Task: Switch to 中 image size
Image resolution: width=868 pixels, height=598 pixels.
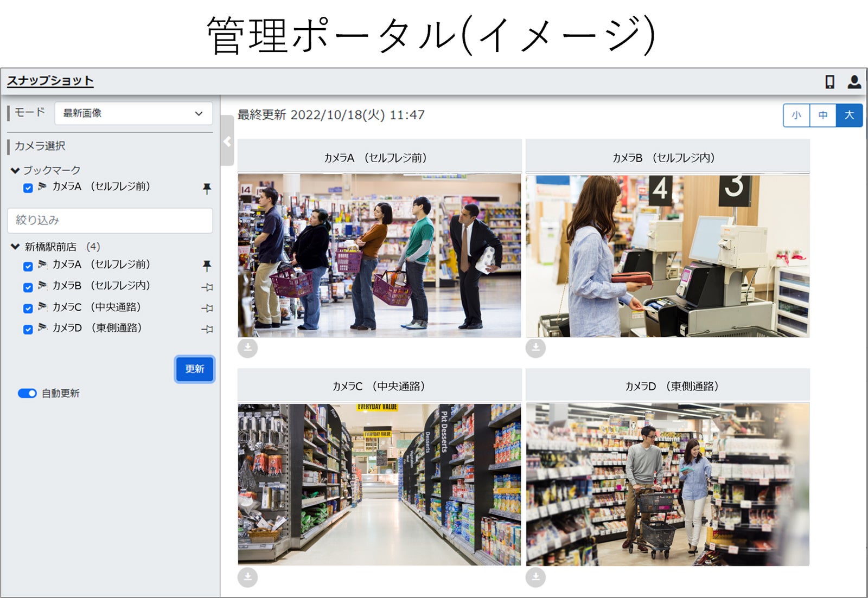Action: pos(823,115)
